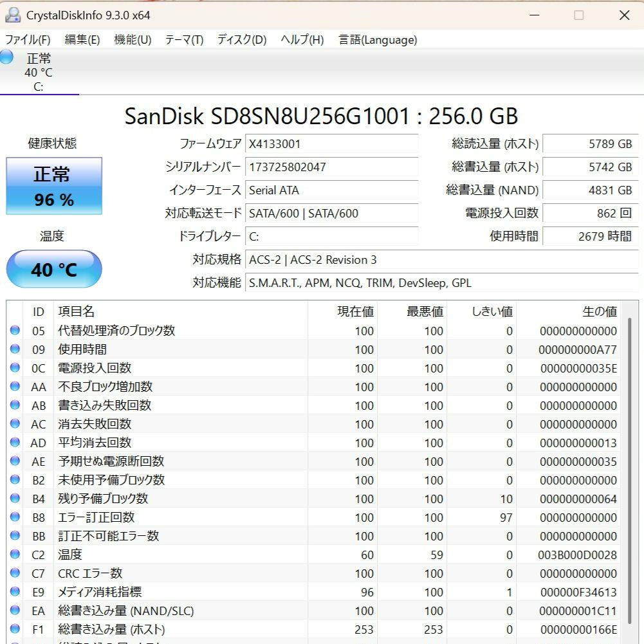Click the 正常 96% health status badge
The width and height of the screenshot is (644, 644).
(53, 186)
